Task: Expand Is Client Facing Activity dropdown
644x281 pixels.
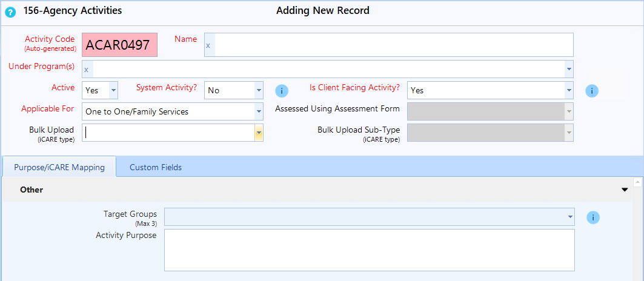Action: click(568, 90)
